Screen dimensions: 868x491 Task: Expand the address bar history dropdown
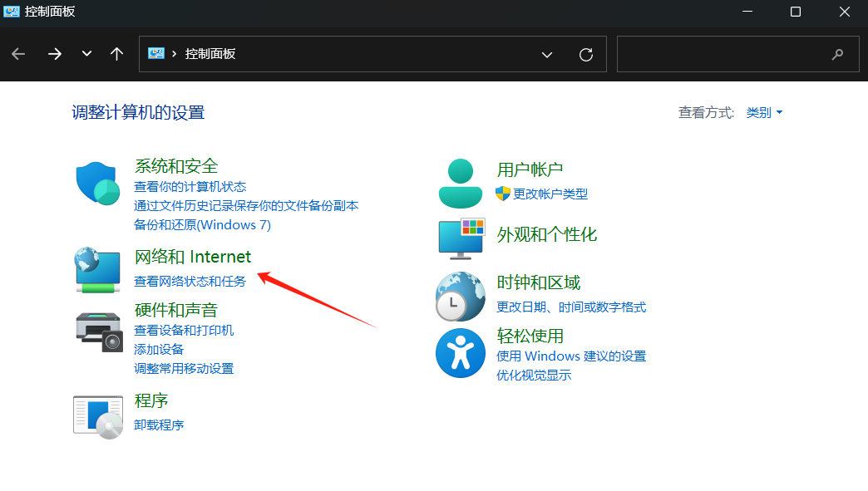pos(547,54)
